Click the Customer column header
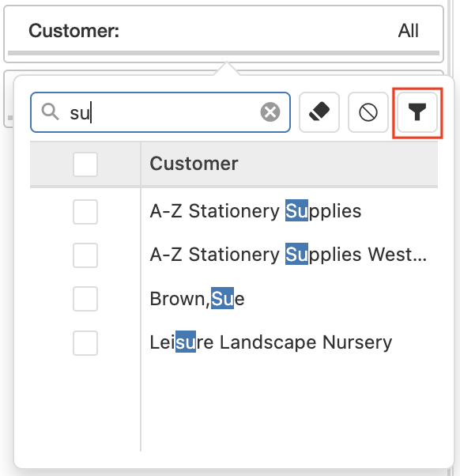The image size is (460, 476). [194, 164]
